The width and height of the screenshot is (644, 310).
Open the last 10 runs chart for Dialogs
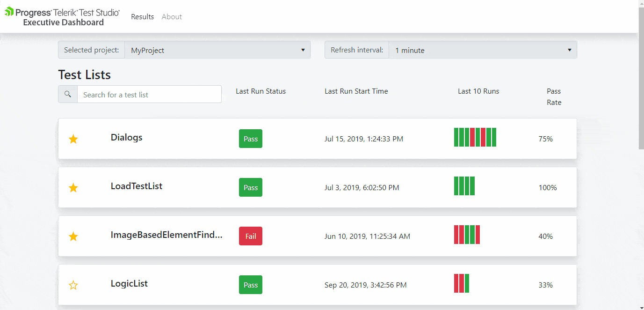(x=475, y=137)
